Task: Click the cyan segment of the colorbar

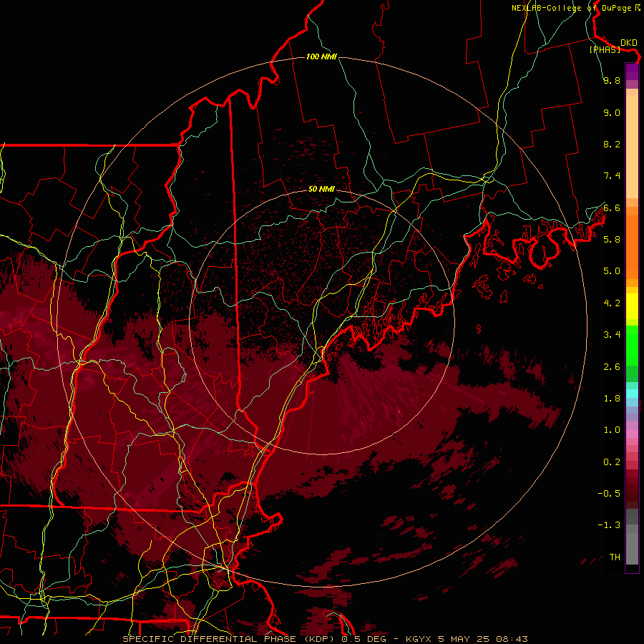Action: 632,394
